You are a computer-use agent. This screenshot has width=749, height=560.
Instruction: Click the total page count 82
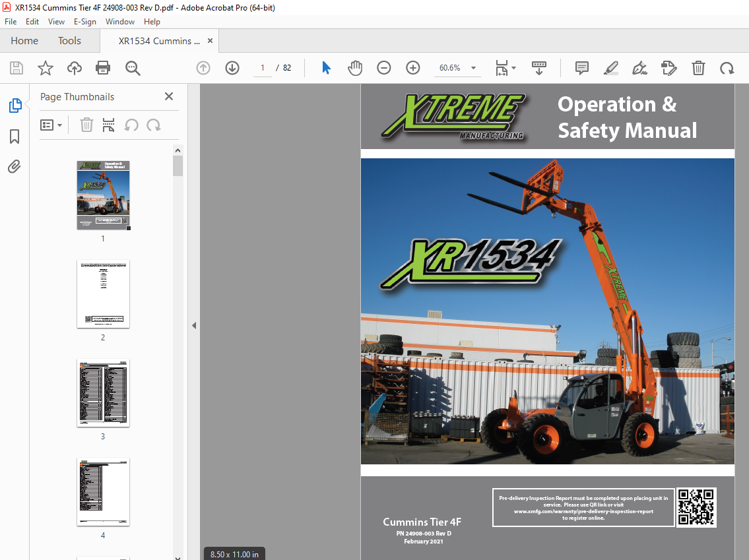click(286, 68)
